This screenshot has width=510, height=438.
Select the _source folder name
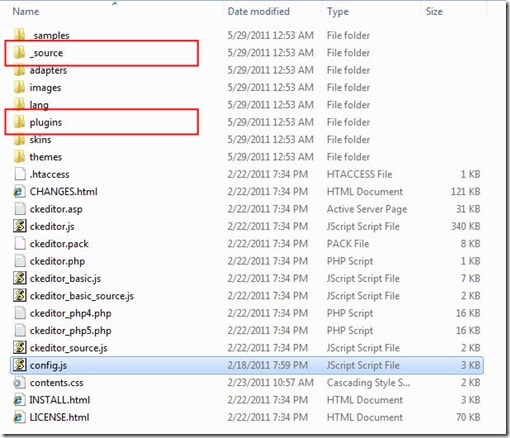pyautogui.click(x=46, y=53)
